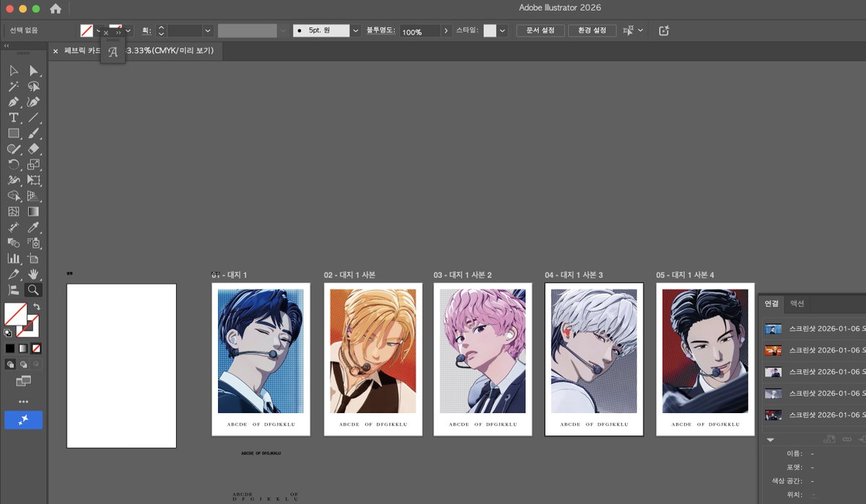
Task: Select the Scale tool
Action: click(33, 164)
